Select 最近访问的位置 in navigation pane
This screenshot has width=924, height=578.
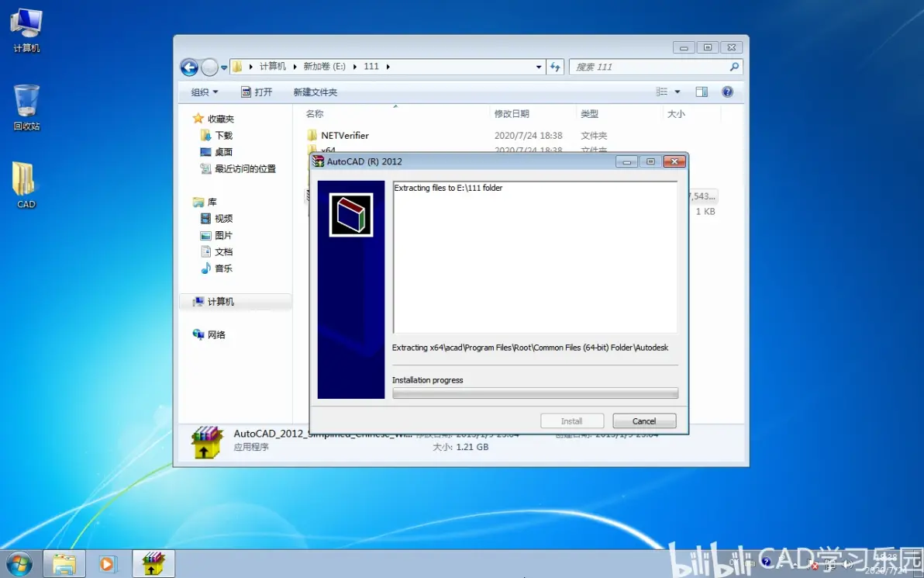245,168
